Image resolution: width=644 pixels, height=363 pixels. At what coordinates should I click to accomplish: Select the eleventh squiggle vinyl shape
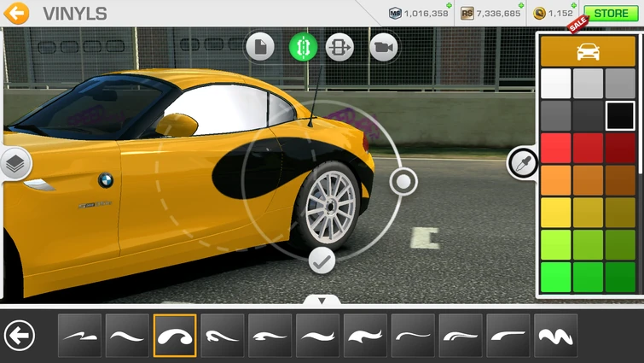[x=556, y=336]
